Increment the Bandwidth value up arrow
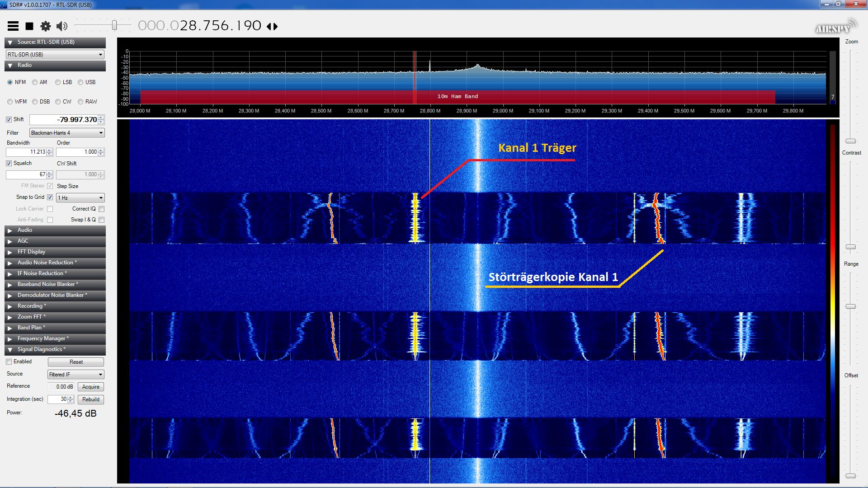 [x=49, y=150]
